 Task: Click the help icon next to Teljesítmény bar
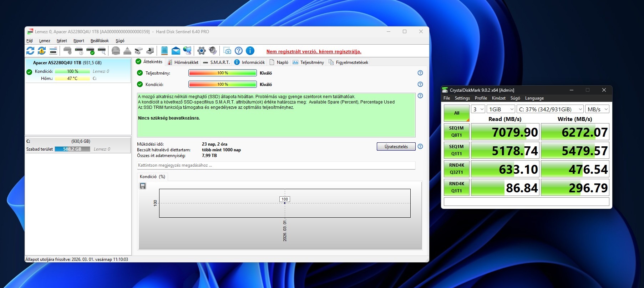[420, 73]
